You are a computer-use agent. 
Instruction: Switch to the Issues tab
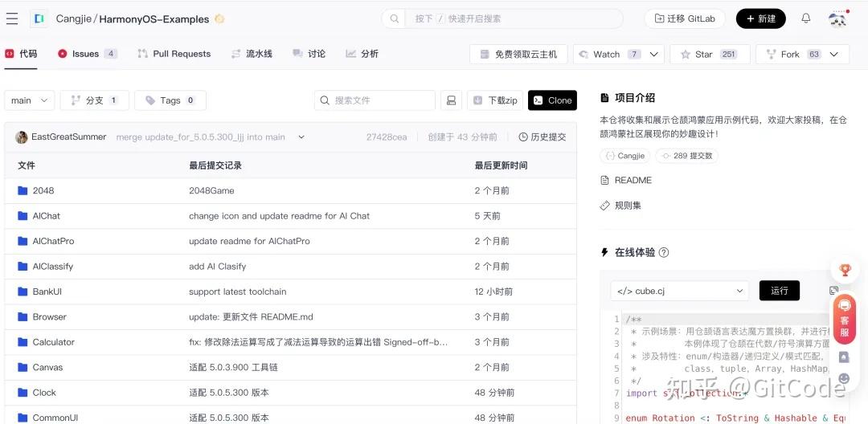pos(87,54)
